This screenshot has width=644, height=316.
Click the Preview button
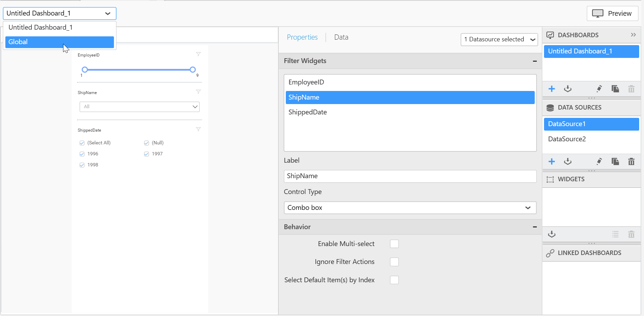coord(612,13)
